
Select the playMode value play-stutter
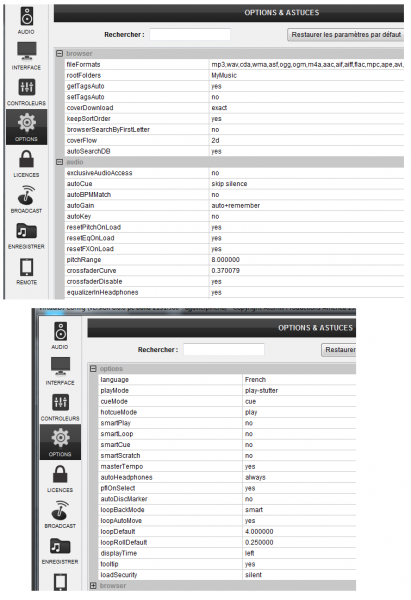point(261,391)
